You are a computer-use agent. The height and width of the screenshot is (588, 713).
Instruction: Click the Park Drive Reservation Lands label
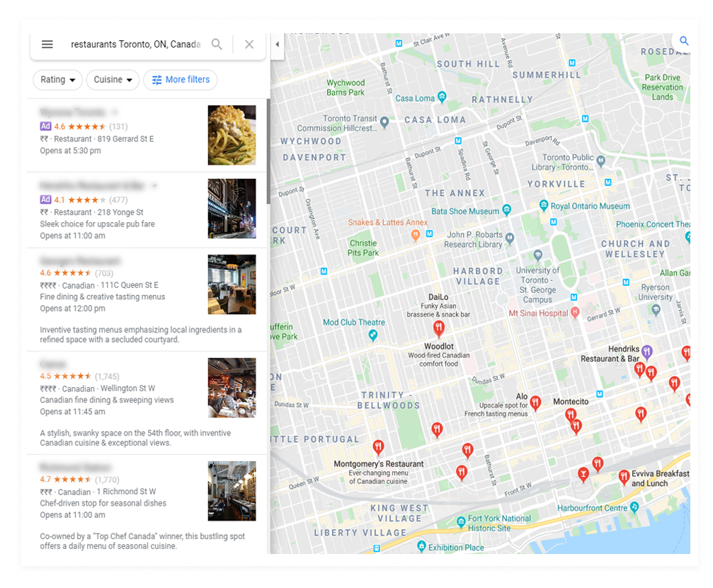663,87
